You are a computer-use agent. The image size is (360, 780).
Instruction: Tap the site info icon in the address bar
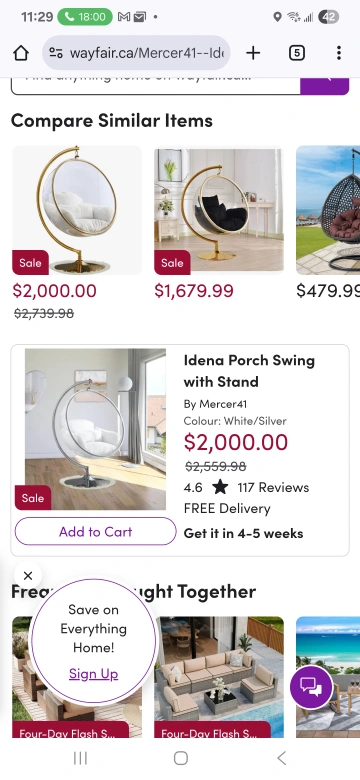[x=56, y=53]
